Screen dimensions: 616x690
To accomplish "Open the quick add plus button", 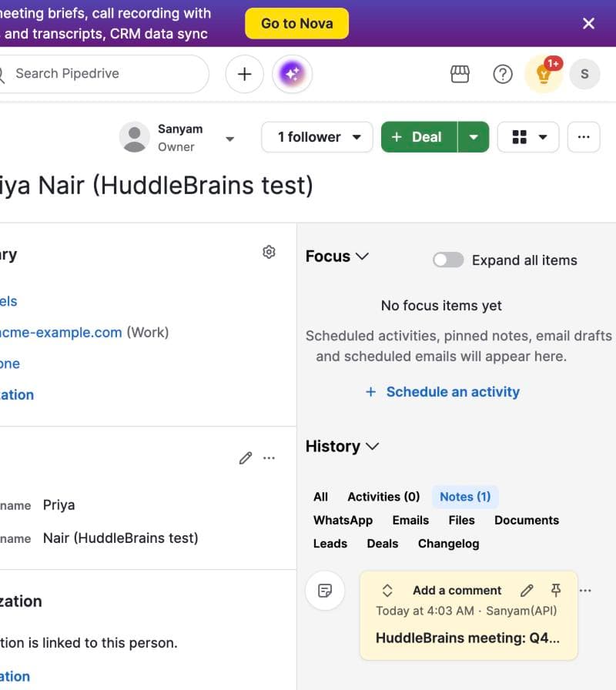I will 245,74.
